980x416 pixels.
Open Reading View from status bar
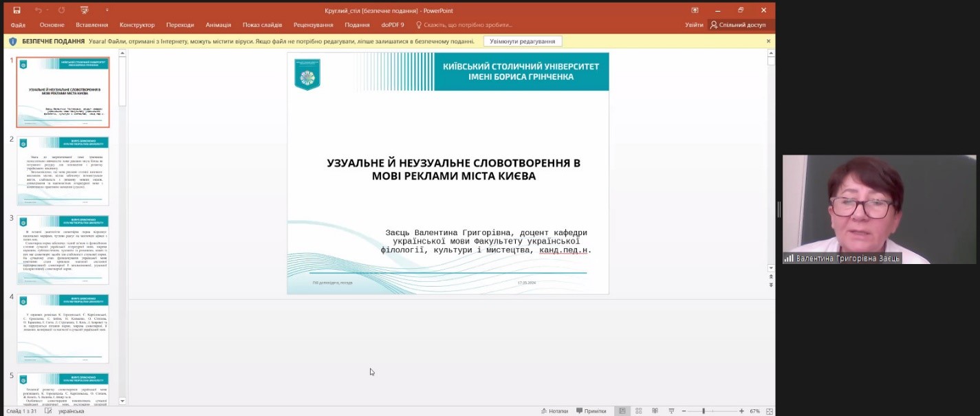(x=655, y=410)
